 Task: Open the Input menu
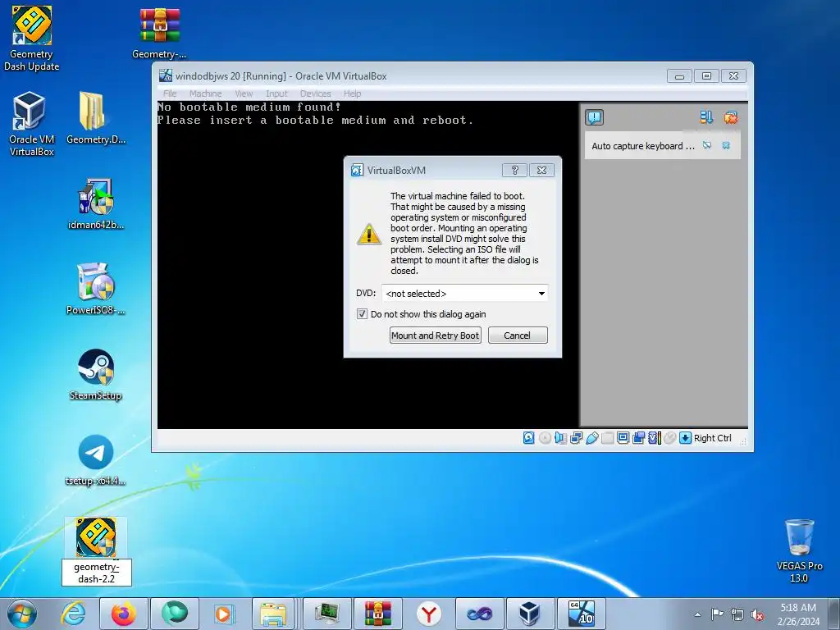point(276,94)
